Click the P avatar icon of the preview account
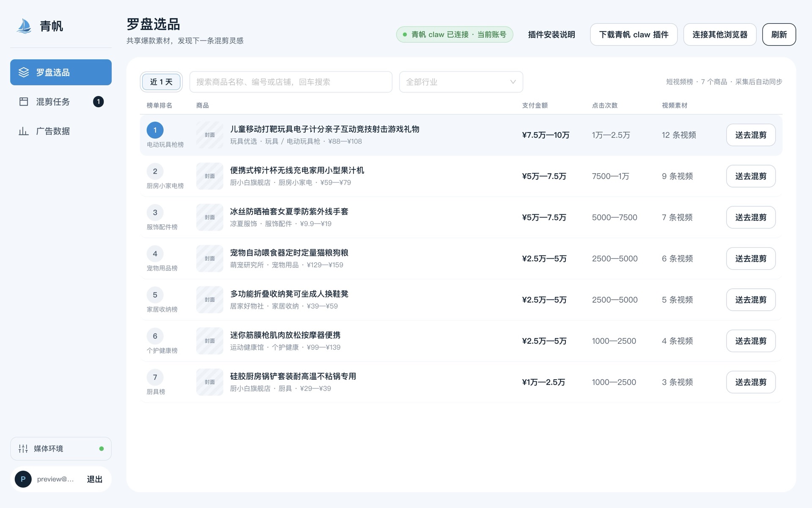The width and height of the screenshot is (812, 508). click(23, 479)
